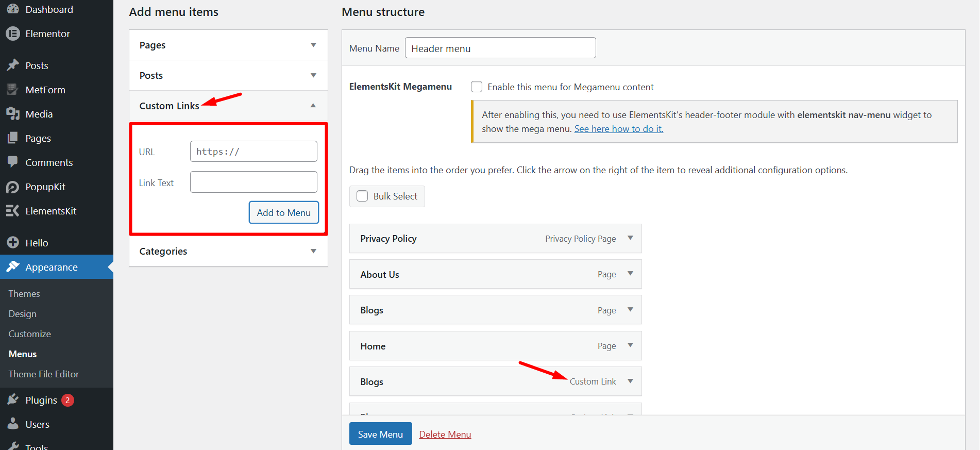980x450 pixels.
Task: Open the Design submenu item
Action: click(x=23, y=313)
